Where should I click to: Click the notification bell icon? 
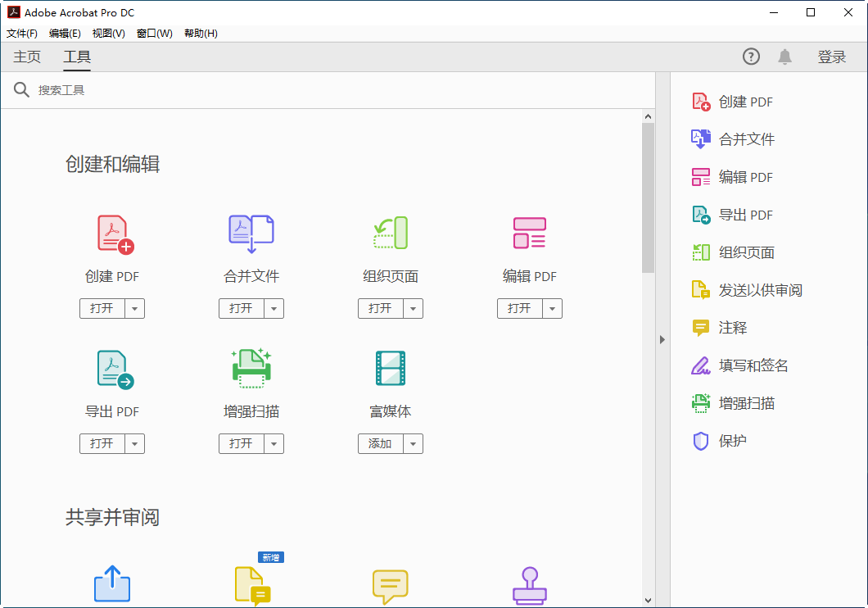click(x=784, y=57)
